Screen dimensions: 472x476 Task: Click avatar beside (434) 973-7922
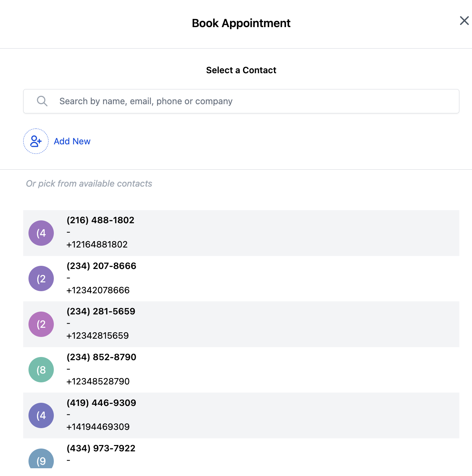pyautogui.click(x=41, y=459)
